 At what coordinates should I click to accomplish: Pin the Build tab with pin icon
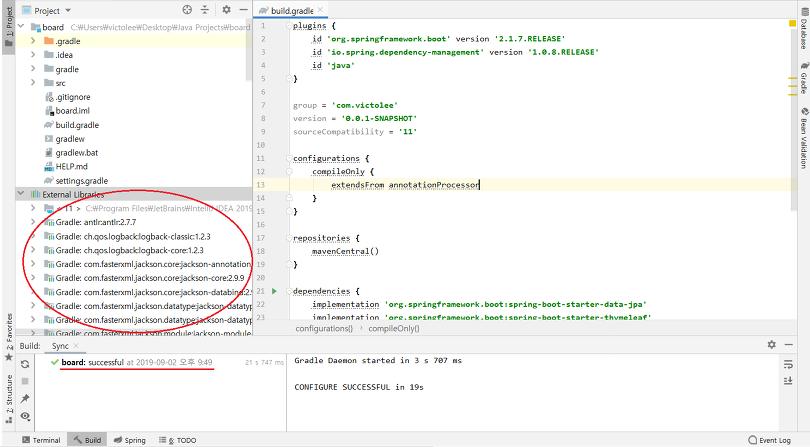point(25,398)
